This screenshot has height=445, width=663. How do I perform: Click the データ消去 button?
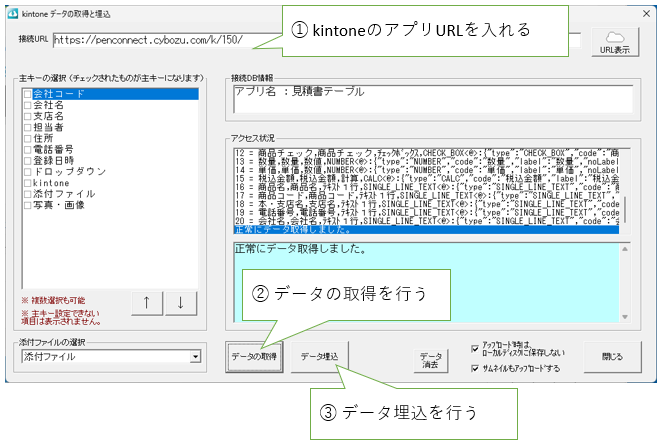coord(431,360)
